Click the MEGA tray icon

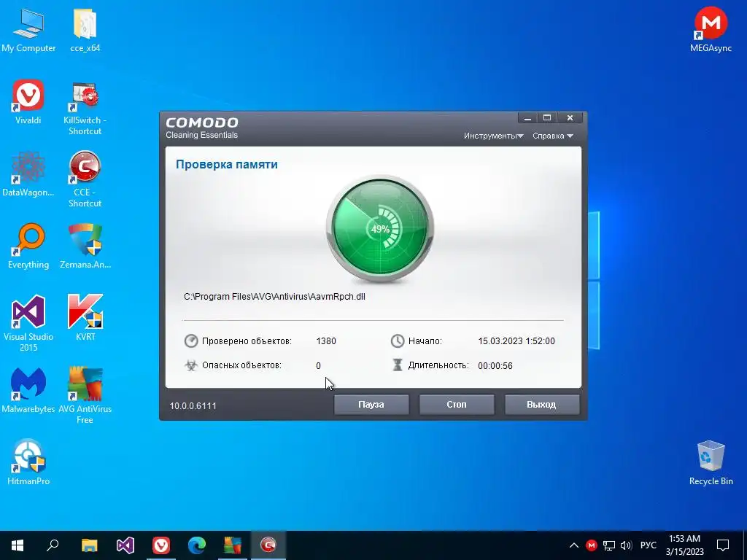pos(591,545)
